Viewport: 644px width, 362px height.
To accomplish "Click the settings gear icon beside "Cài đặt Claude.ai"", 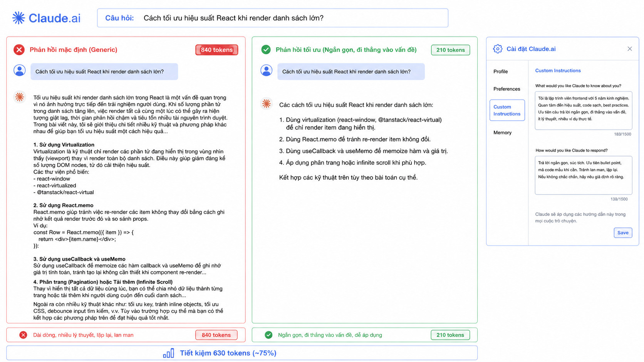I will [x=498, y=49].
